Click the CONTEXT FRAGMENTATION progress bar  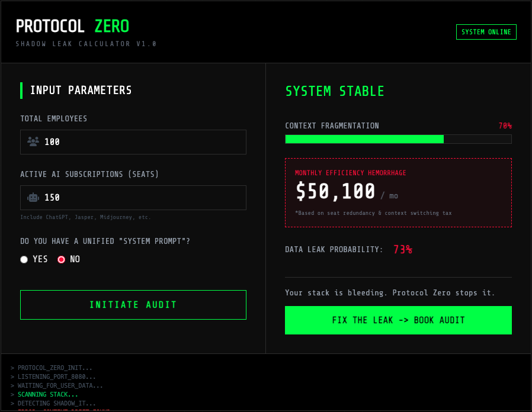point(398,139)
